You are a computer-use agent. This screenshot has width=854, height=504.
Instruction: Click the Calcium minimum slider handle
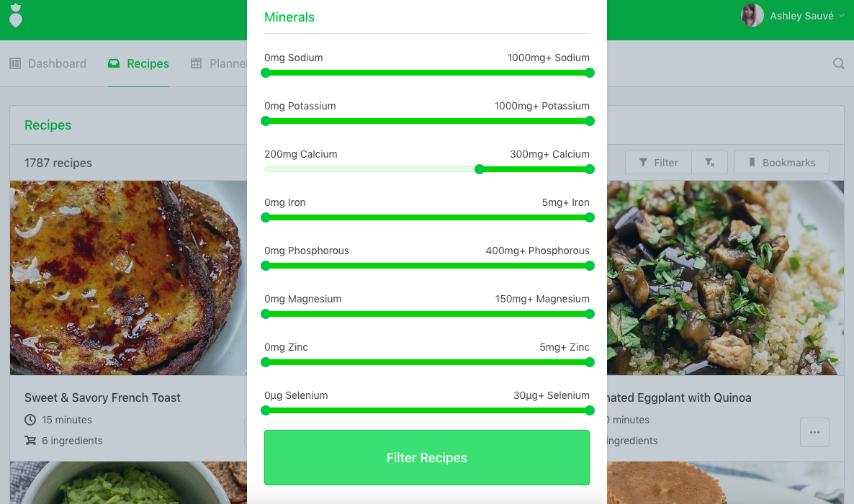pyautogui.click(x=480, y=169)
